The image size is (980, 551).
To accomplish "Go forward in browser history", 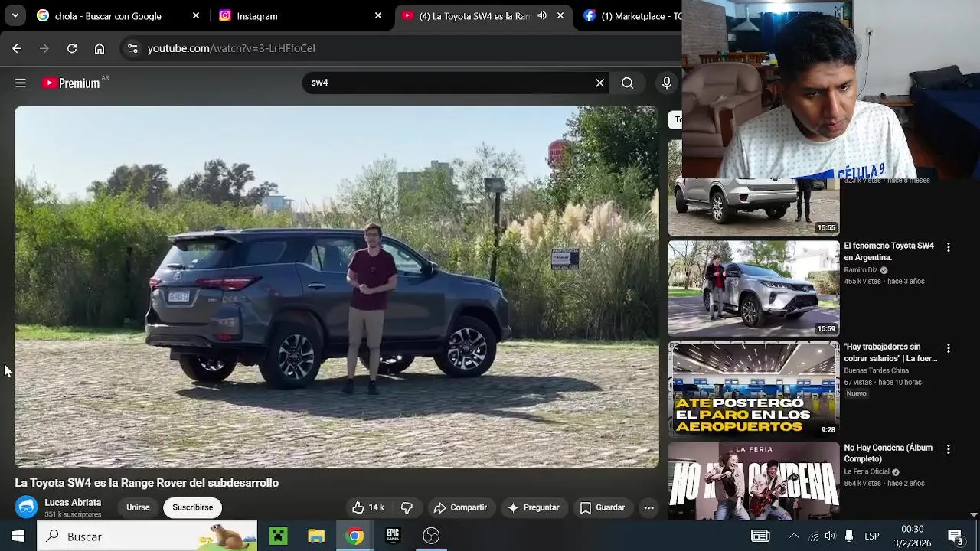I will (x=44, y=48).
